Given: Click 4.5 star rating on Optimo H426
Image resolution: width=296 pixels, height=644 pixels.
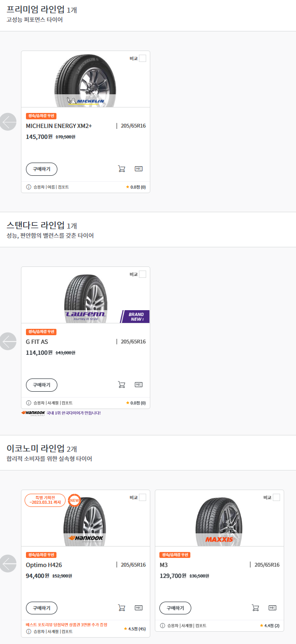Looking at the screenshot, I should point(135,629).
